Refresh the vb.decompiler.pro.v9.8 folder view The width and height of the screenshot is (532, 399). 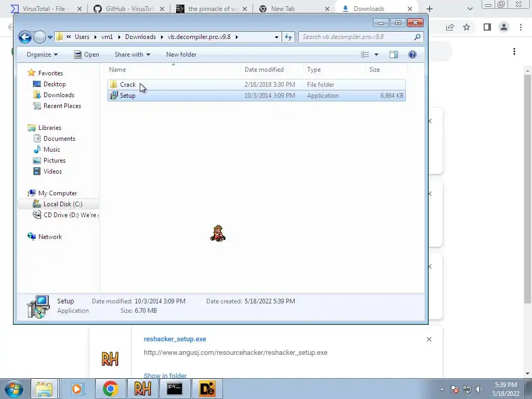tap(288, 37)
